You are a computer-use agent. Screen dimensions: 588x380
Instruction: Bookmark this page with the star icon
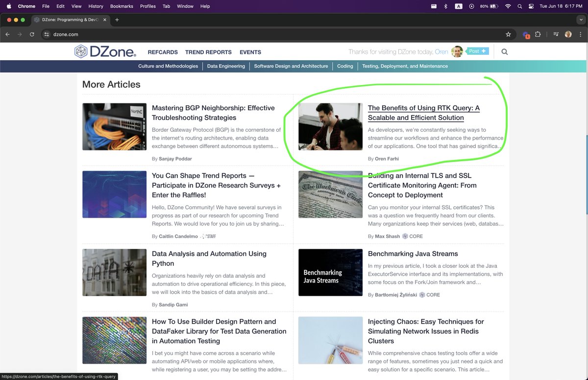point(508,34)
